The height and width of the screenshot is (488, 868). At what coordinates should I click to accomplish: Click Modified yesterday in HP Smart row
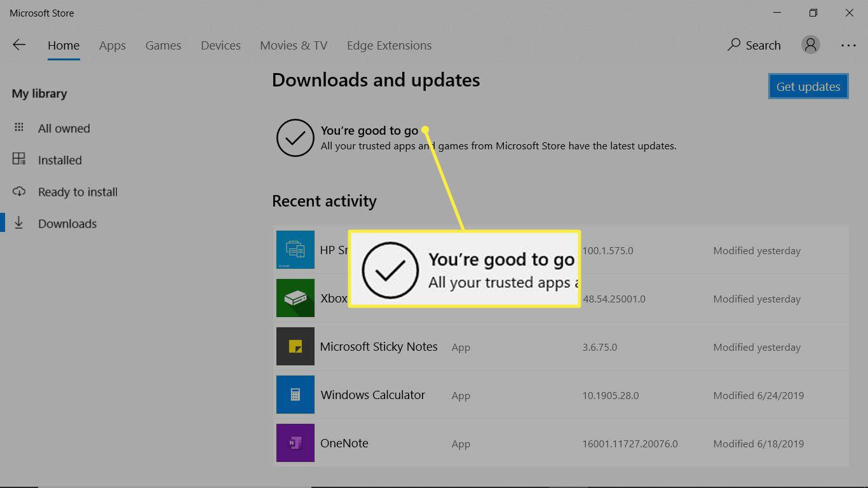click(757, 251)
